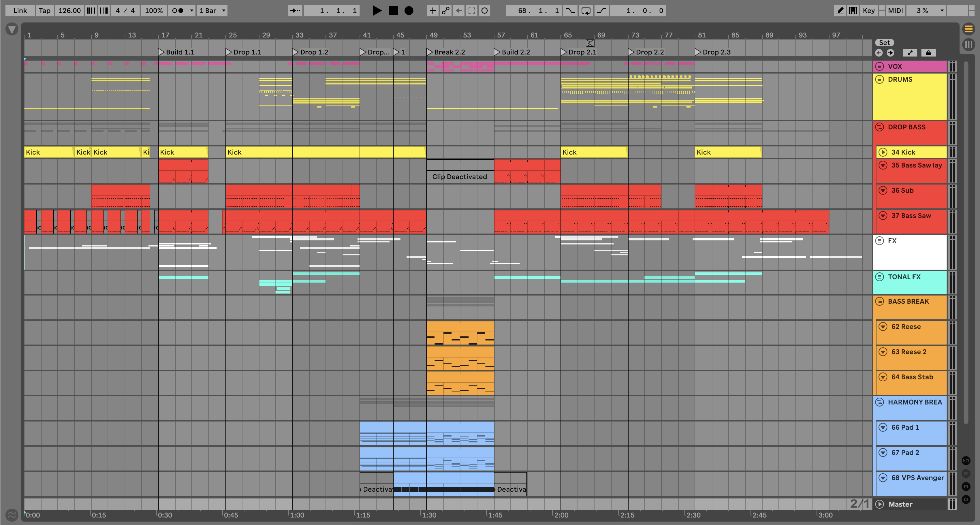
Task: Click the 126.00 tempo field
Action: [69, 11]
